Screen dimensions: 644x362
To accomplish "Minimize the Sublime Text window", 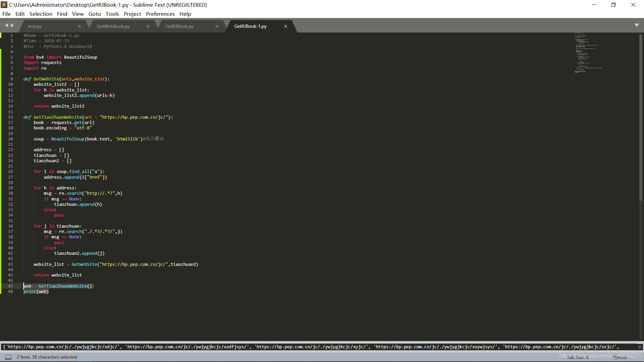I will coord(594,5).
